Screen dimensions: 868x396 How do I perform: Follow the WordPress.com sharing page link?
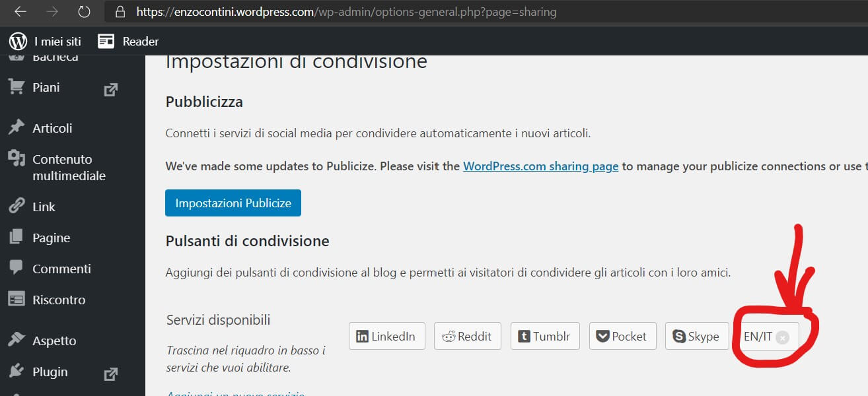540,166
